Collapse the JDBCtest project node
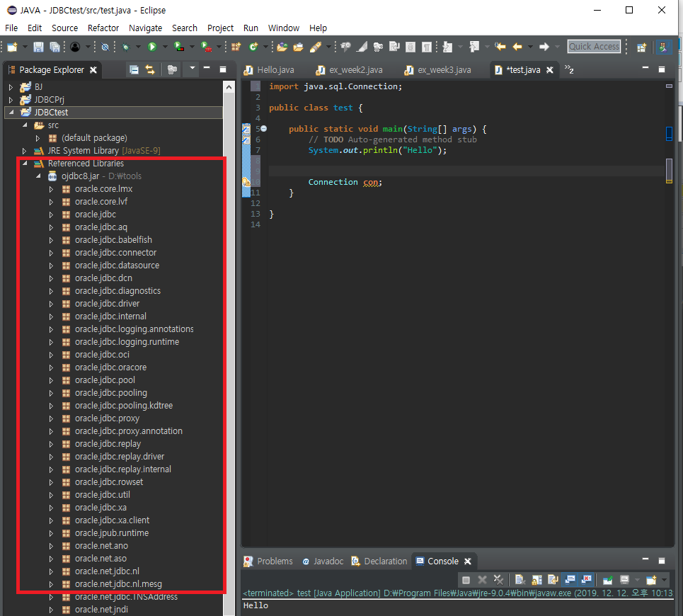Viewport: 683px width, 616px height. pyautogui.click(x=11, y=113)
